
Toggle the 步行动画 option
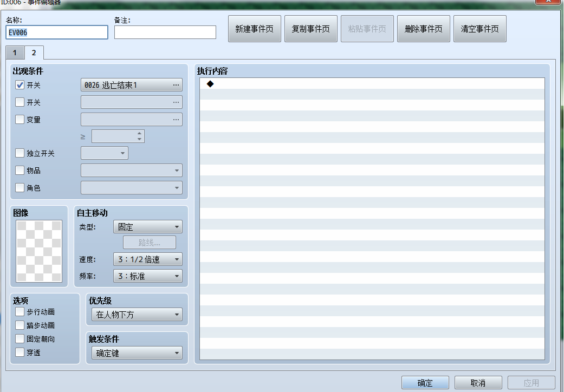click(20, 311)
